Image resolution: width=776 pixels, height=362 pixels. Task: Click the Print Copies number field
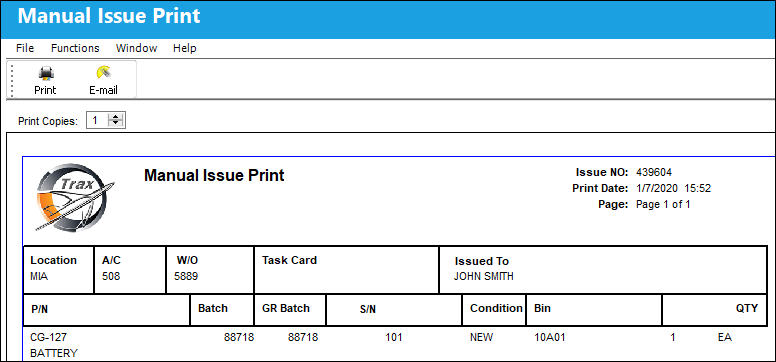pyautogui.click(x=98, y=120)
